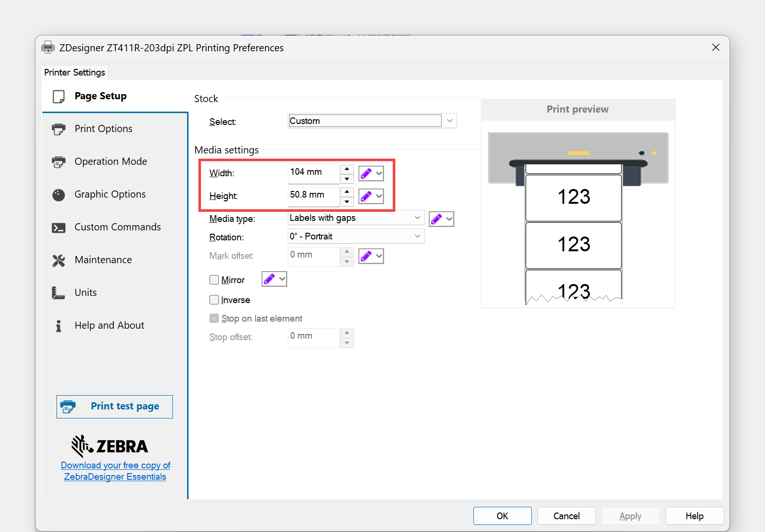Open Graphic Options palette icon
Viewport: 765px width, 532px height.
58,195
